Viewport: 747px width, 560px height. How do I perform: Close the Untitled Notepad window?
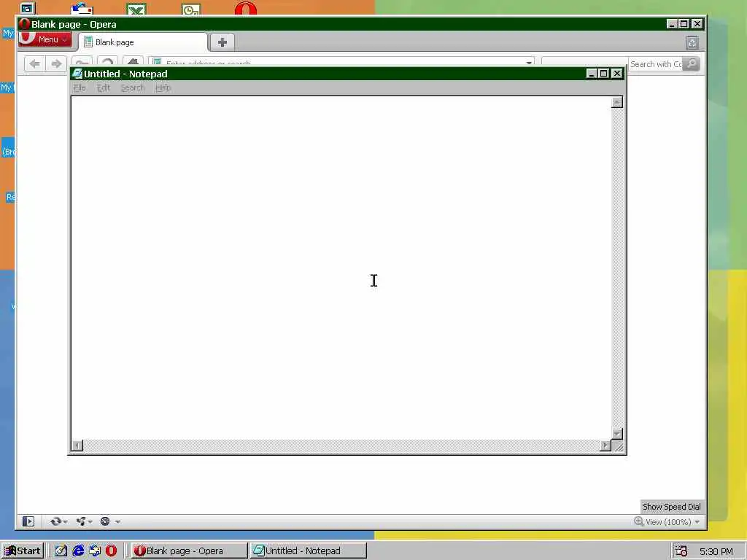tap(617, 74)
